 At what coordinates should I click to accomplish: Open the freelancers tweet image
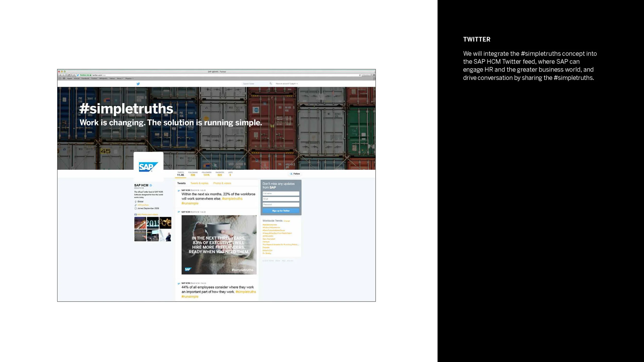(219, 245)
